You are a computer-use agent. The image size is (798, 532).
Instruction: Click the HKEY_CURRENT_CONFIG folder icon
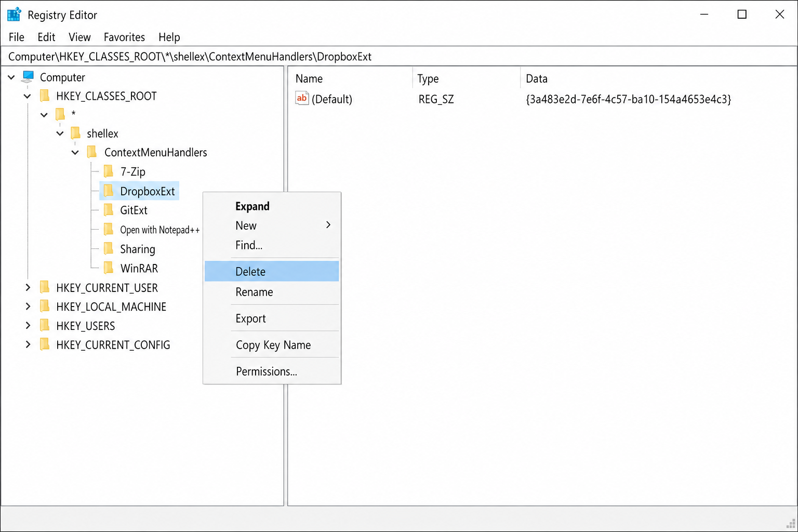point(45,344)
